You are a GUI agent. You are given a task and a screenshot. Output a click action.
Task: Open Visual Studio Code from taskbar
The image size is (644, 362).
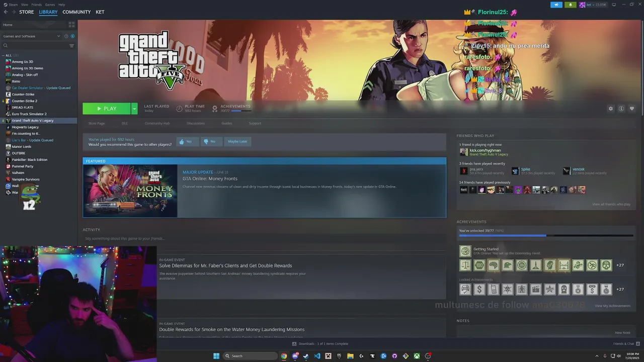(x=317, y=356)
